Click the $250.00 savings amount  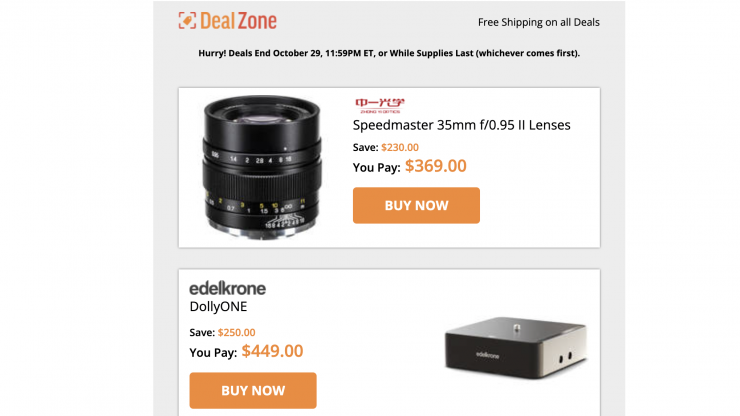[x=236, y=333]
